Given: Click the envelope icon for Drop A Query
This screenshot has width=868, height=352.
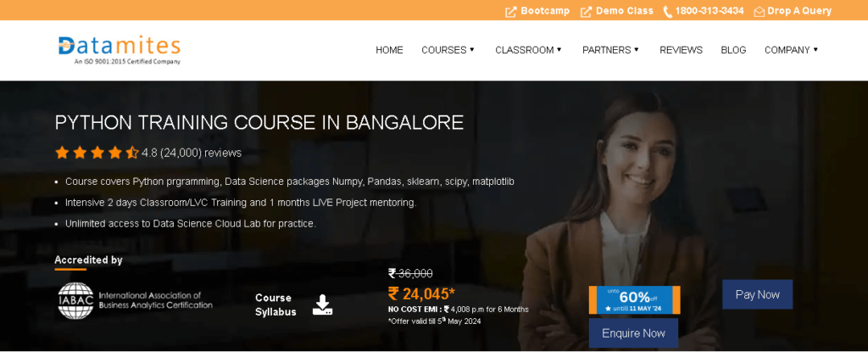Looking at the screenshot, I should pos(759,12).
